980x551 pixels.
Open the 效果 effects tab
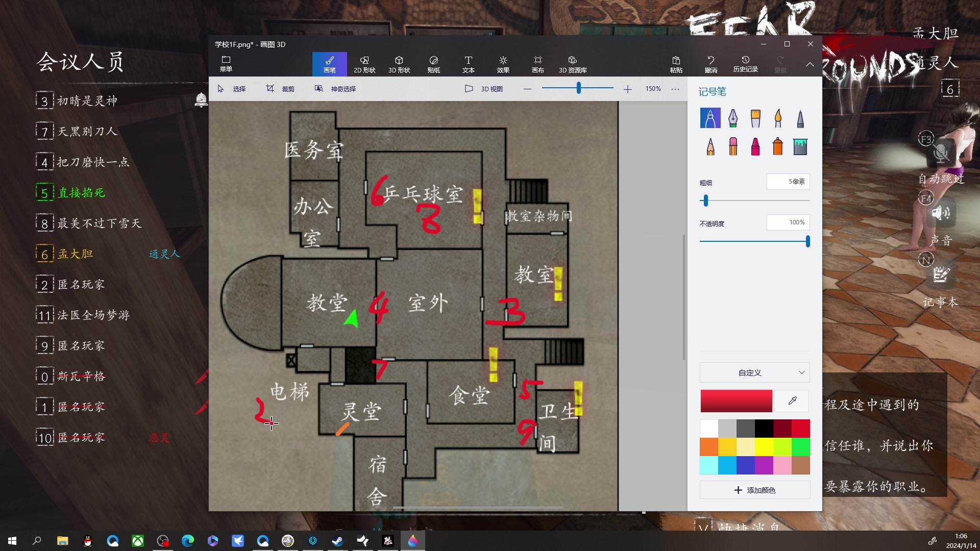503,64
